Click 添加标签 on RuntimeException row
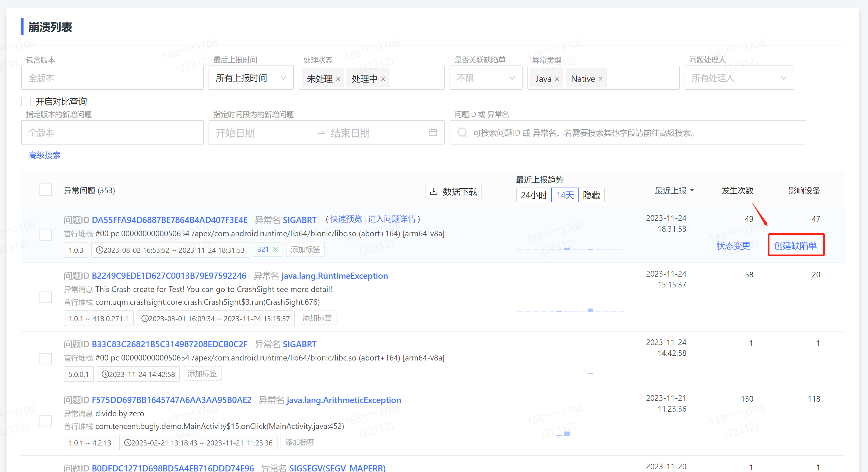Viewport: 868px width, 472px height. click(317, 318)
